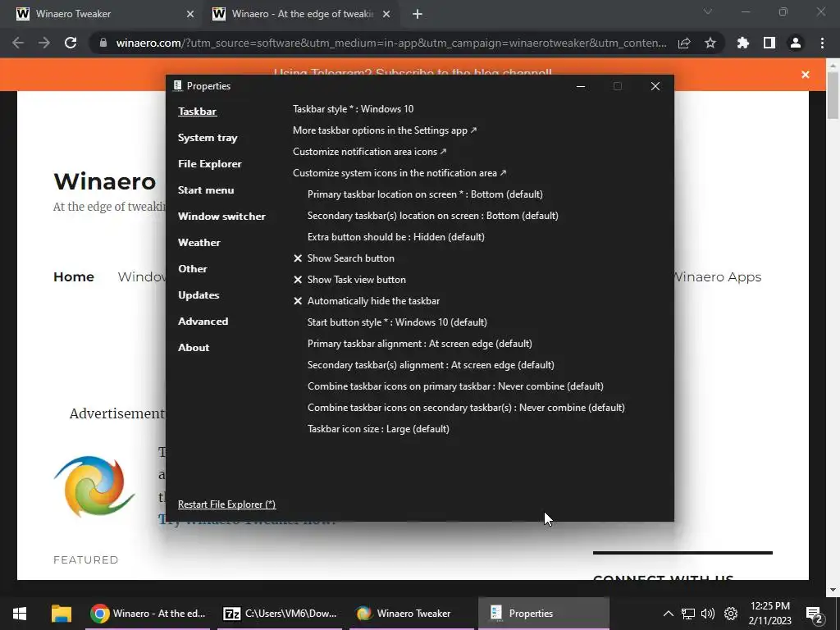Change Taskbar icon size setting

point(378,429)
